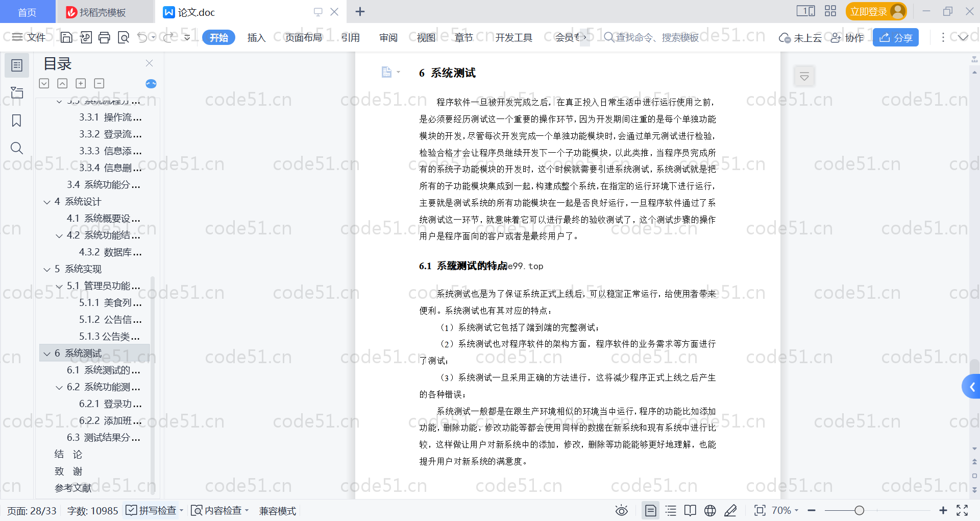Switch to outline view in status bar
This screenshot has height=521, width=980.
pos(671,510)
